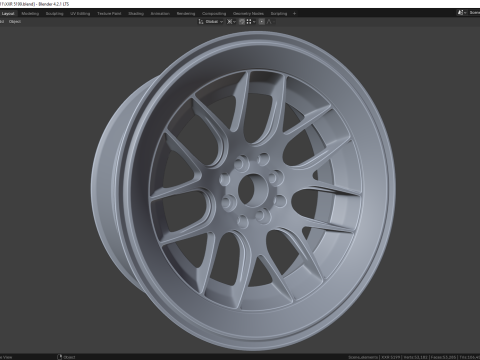
Task: Add a new workspace with plus icon
Action: click(294, 13)
